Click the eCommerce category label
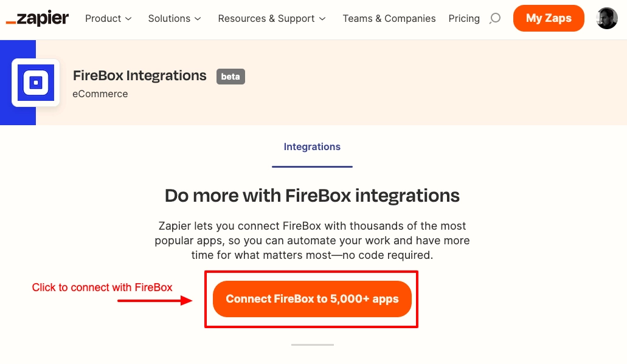Screen dimensions: 627x364 [x=100, y=94]
